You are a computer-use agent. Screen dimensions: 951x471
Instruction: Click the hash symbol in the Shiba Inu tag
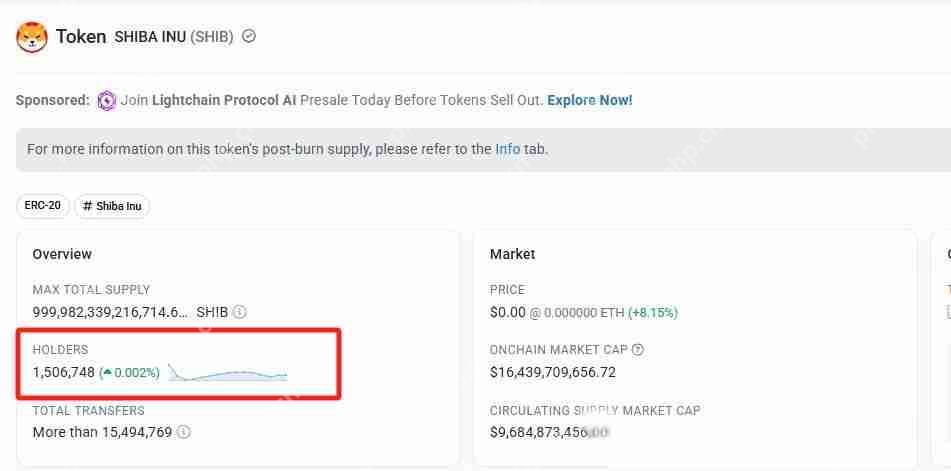[88, 206]
